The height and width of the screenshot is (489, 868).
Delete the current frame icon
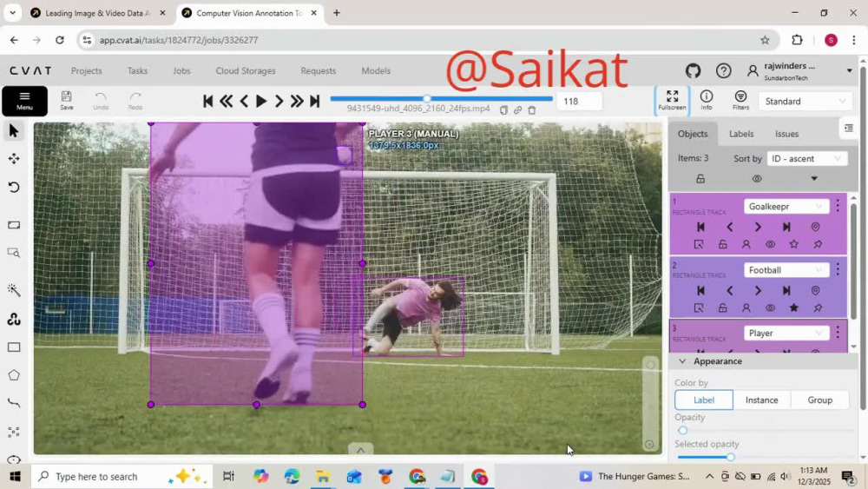point(532,109)
